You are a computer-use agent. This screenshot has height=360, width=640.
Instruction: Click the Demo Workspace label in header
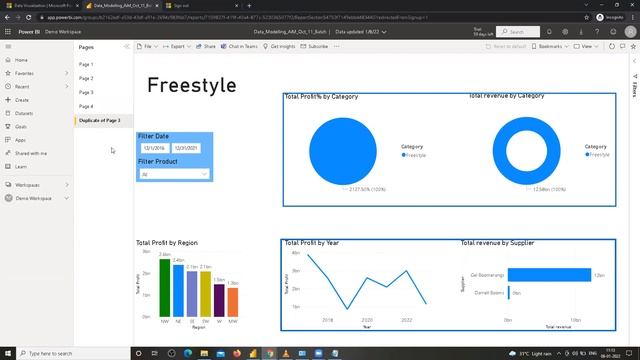pos(63,32)
